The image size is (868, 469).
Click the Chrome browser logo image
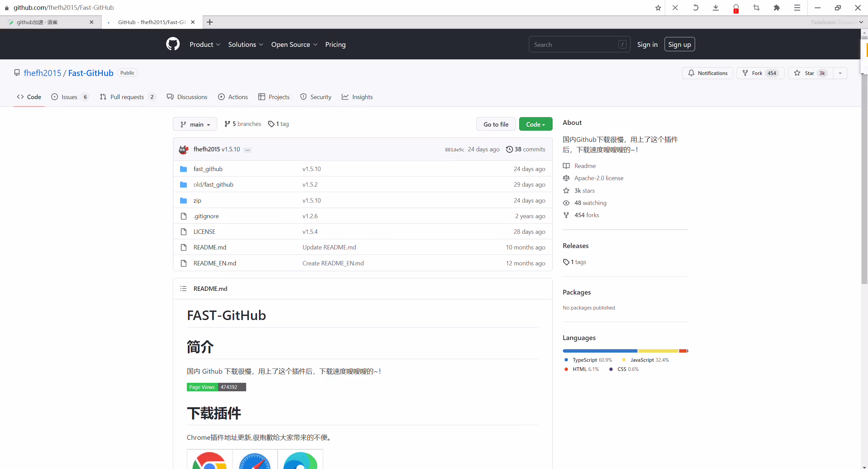coord(210,460)
